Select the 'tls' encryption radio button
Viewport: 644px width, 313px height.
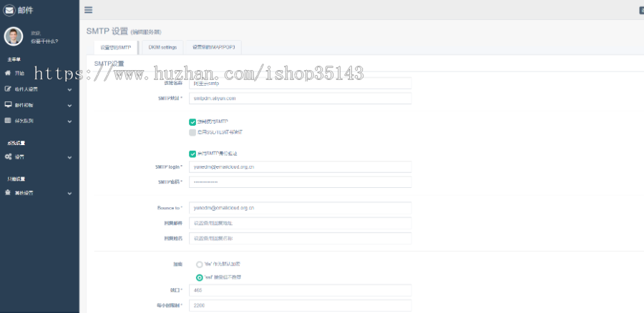(200, 264)
